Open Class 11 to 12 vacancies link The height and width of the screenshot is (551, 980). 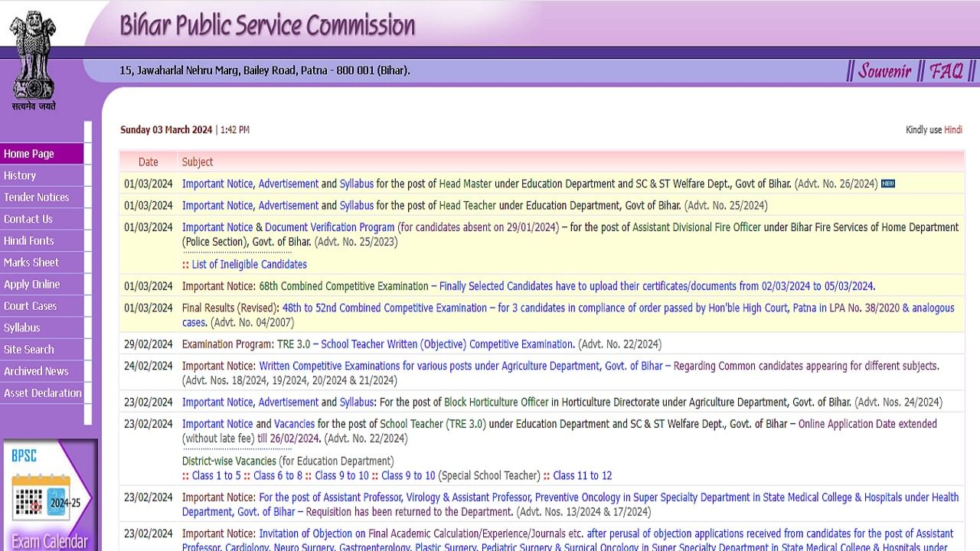coord(582,476)
